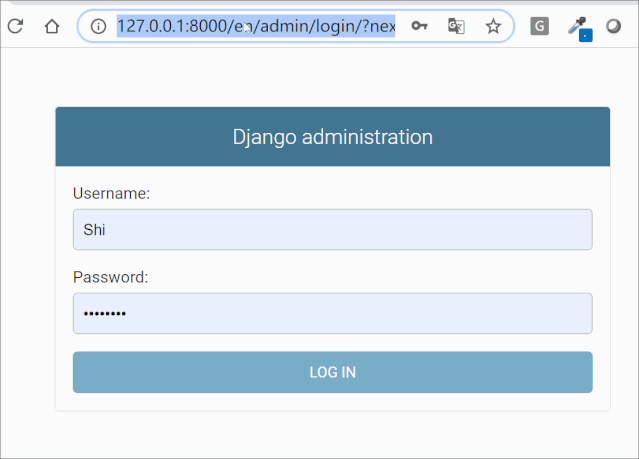Focus the Password input field
639x459 pixels.
[x=332, y=313]
